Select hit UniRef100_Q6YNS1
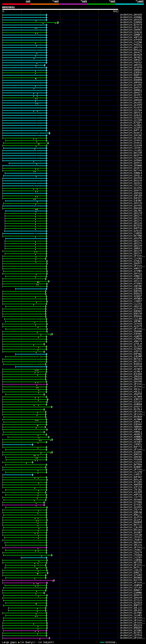This screenshot has height=644, width=146. [x=131, y=57]
